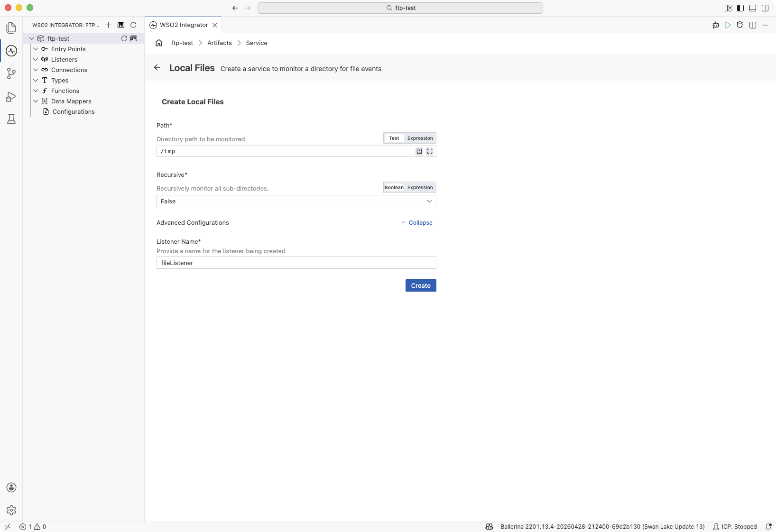Open the Testing flask view
The height and width of the screenshot is (532, 776).
click(x=11, y=119)
